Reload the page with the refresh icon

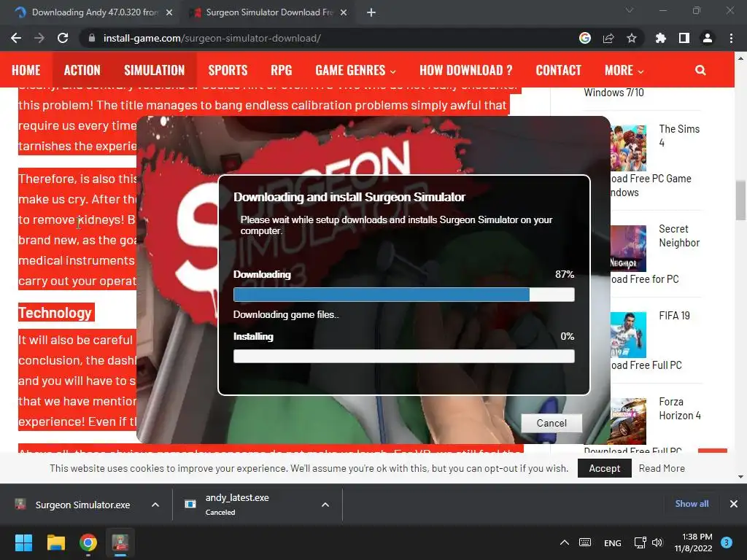63,38
